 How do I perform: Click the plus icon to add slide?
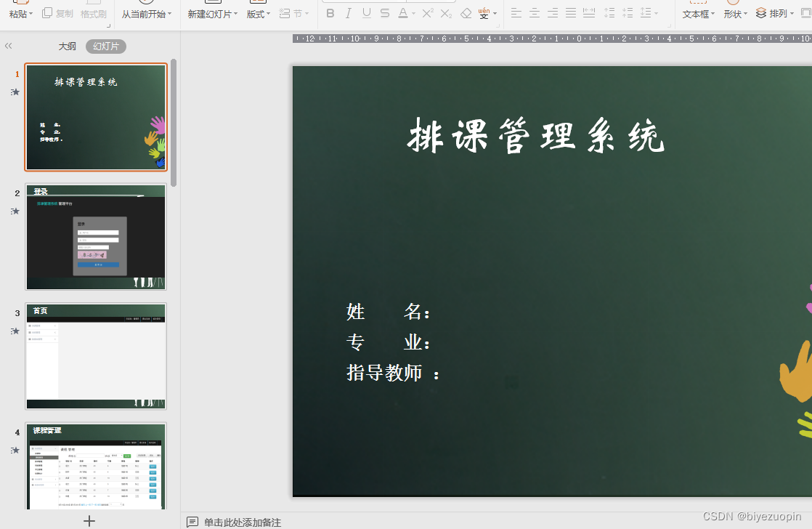click(x=89, y=521)
